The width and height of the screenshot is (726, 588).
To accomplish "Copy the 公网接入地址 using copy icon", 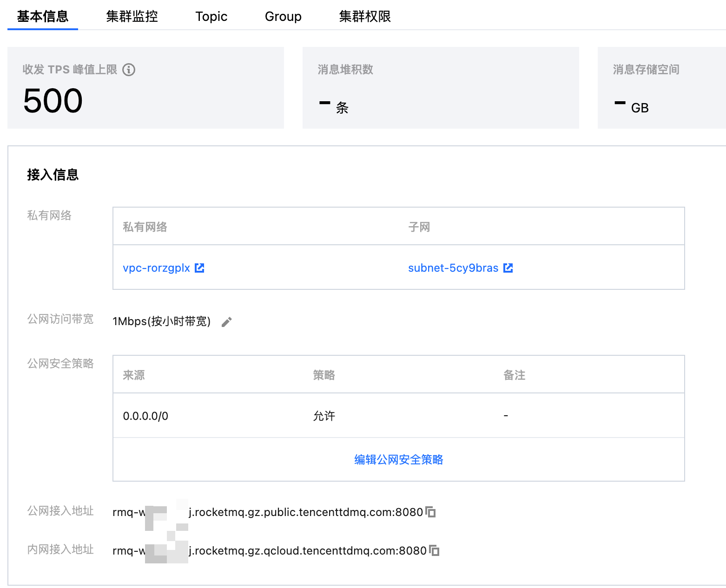I will 431,512.
